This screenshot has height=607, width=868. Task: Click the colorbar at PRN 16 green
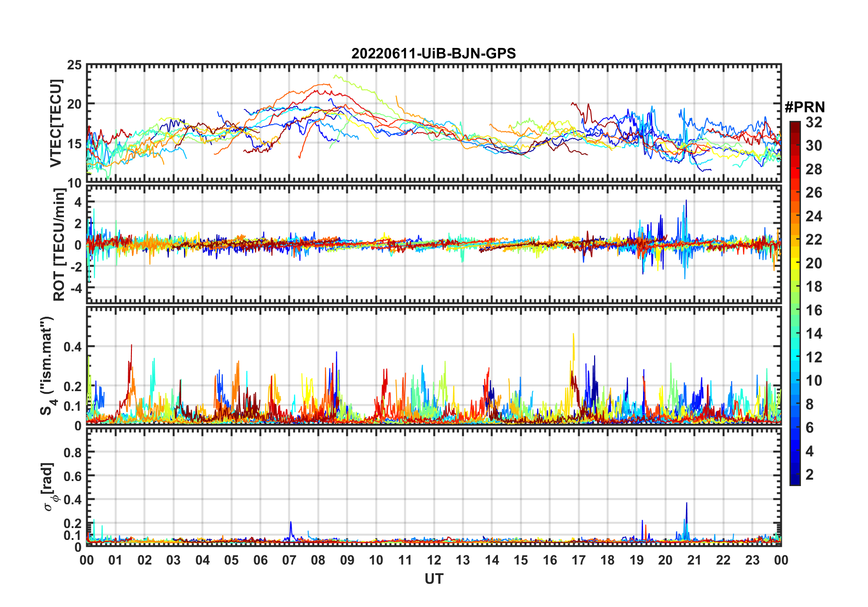pyautogui.click(x=795, y=310)
